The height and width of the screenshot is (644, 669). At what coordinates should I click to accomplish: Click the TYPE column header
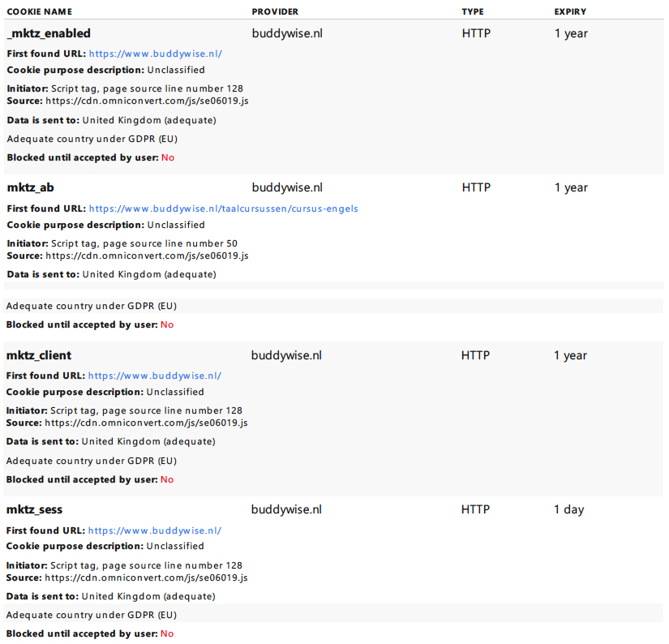click(x=473, y=12)
